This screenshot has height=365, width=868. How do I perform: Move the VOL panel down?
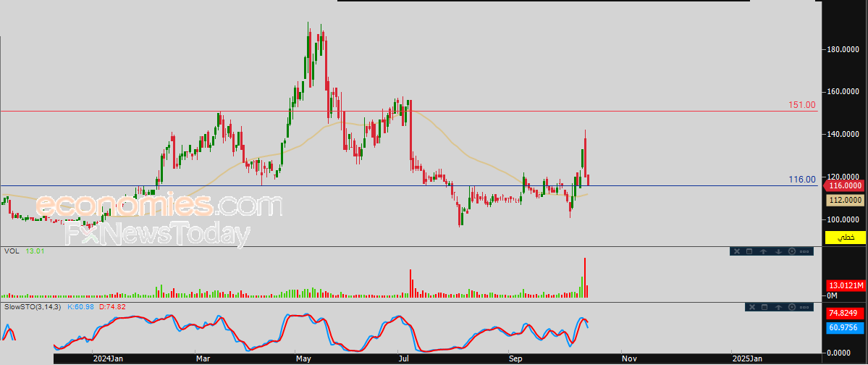coord(778,251)
